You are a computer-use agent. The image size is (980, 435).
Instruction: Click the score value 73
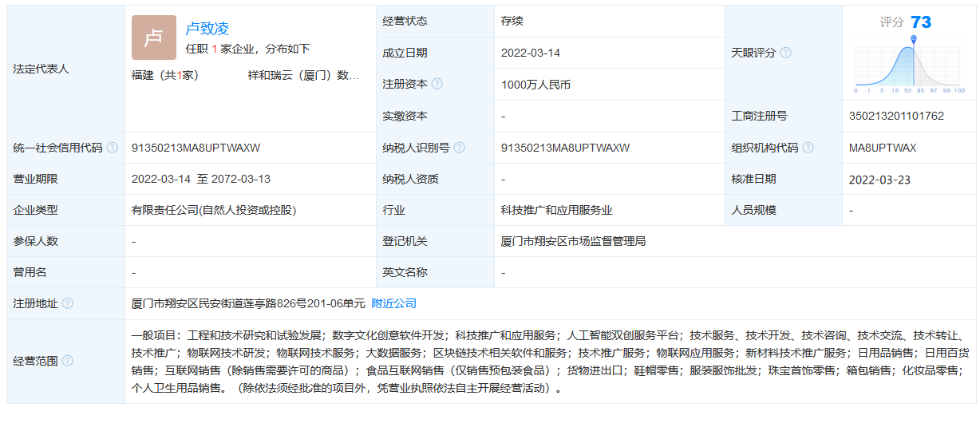click(x=921, y=22)
